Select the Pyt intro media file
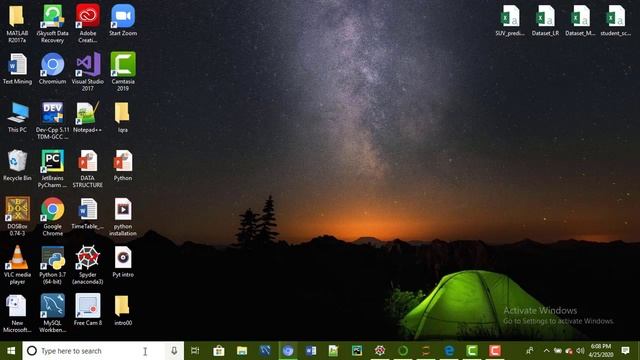 (123, 258)
